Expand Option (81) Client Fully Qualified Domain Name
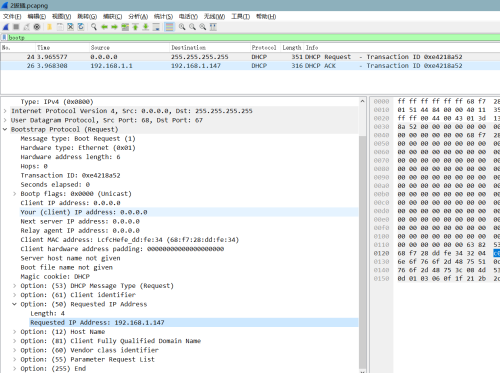 (x=14, y=341)
